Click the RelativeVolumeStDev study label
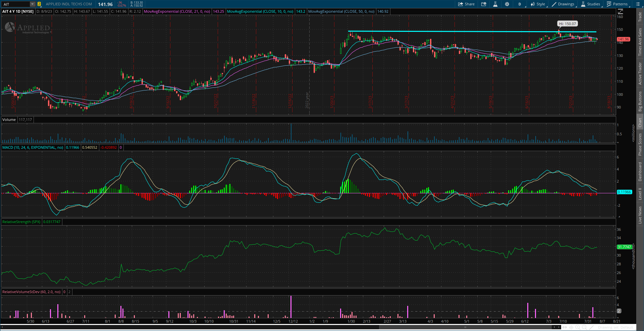 pyautogui.click(x=32, y=292)
